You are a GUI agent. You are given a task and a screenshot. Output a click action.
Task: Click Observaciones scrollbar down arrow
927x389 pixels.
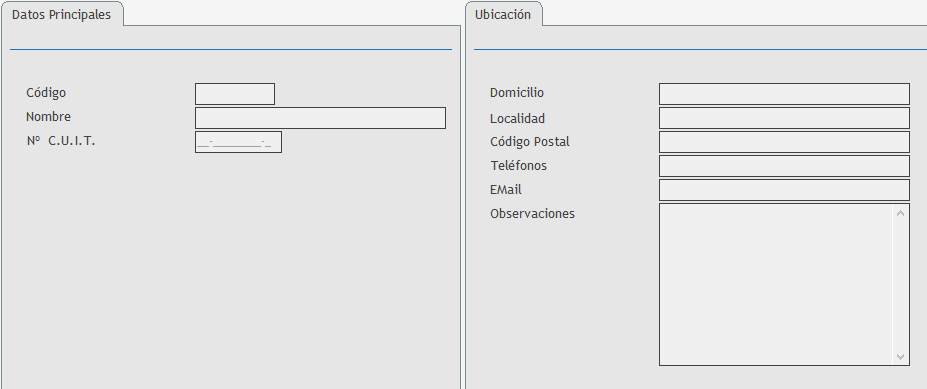coord(900,356)
